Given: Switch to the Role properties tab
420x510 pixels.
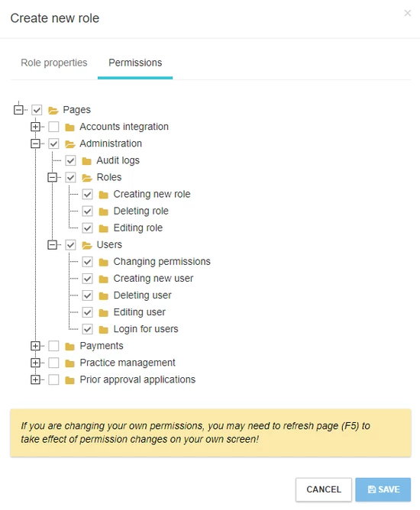Looking at the screenshot, I should (54, 63).
